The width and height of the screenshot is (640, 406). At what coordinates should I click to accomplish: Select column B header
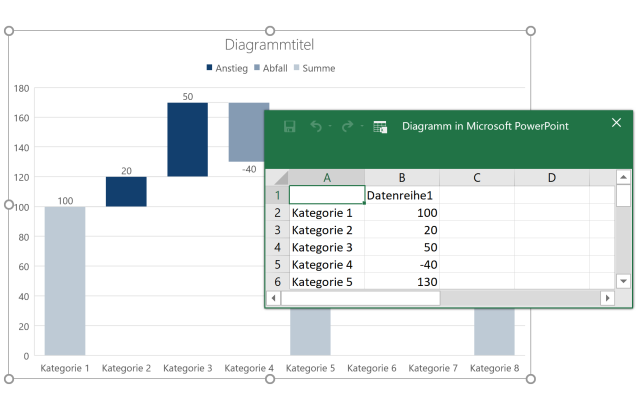(402, 178)
